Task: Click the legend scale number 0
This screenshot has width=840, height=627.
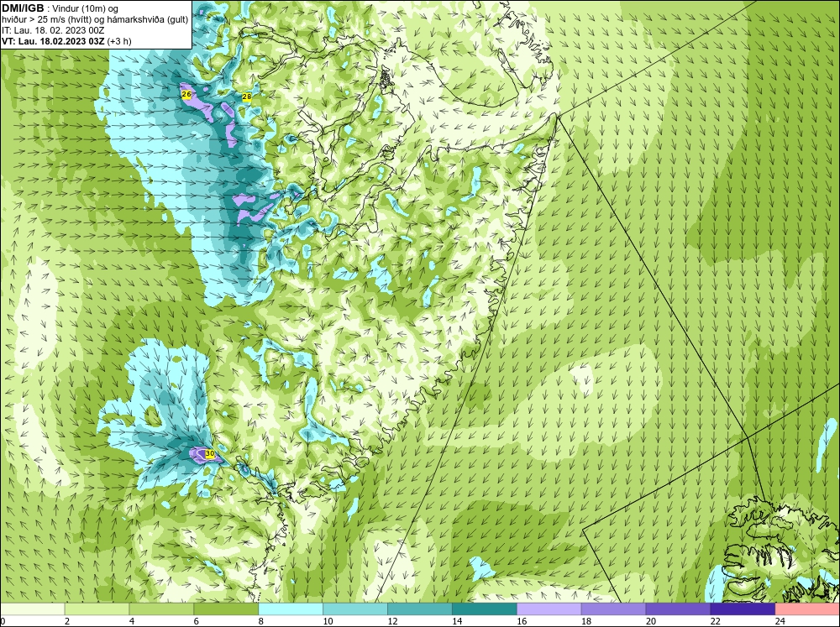Action: [x=3, y=621]
